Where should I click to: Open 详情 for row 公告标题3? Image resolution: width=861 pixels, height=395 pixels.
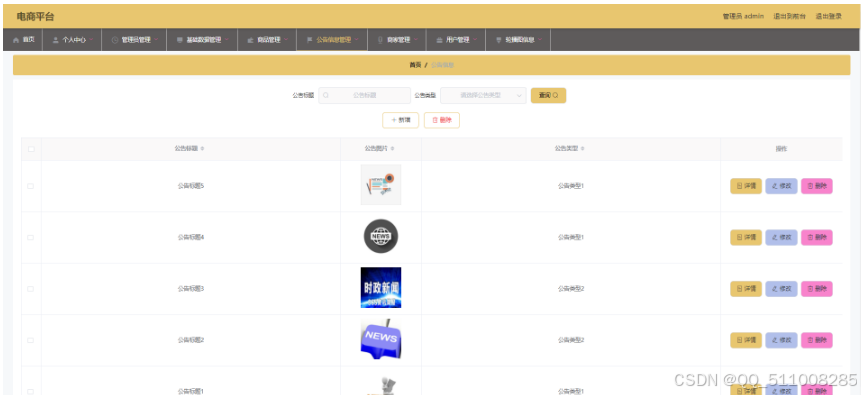(x=746, y=289)
